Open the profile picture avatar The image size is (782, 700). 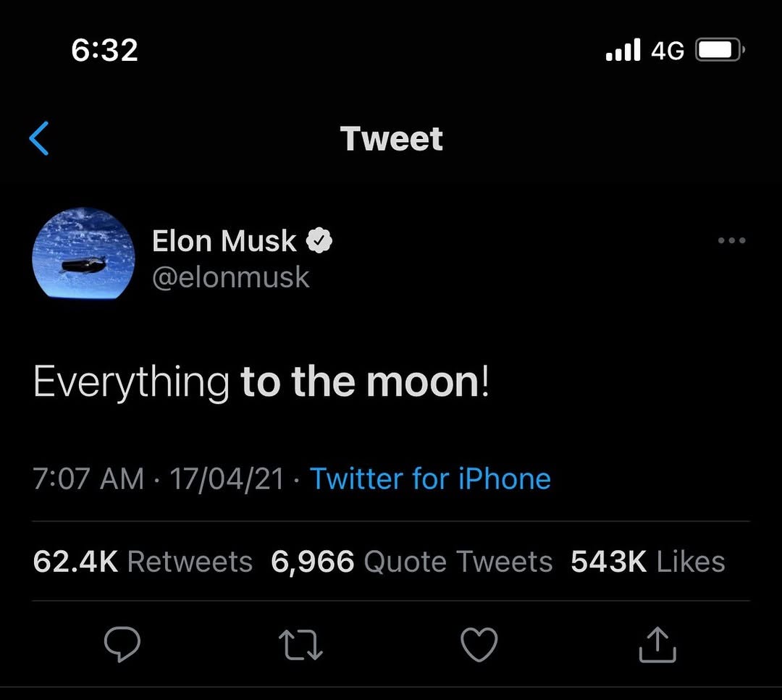[x=84, y=255]
